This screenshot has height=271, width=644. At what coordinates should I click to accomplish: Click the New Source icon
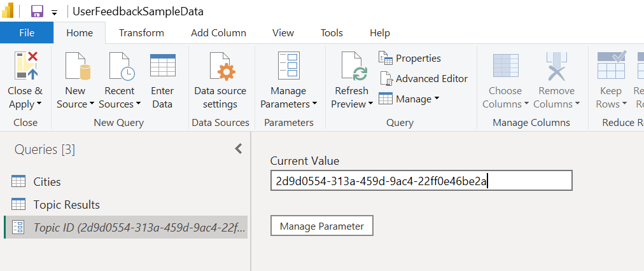tap(78, 66)
